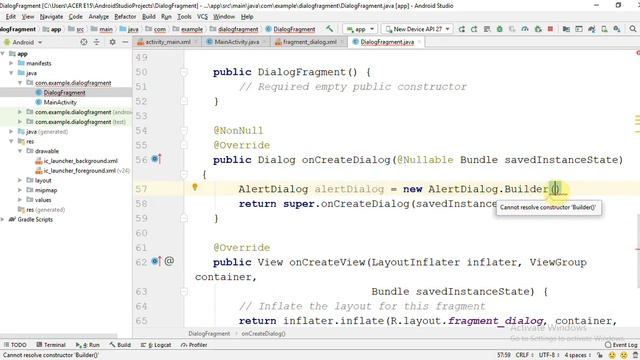The width and height of the screenshot is (640, 360).
Task: Open the Event Log
Action: click(620, 345)
